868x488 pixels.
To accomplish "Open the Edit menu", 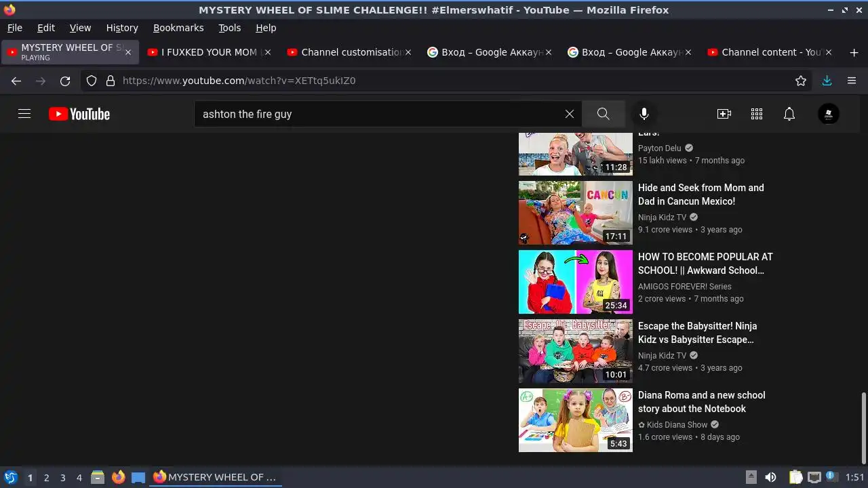I will click(46, 28).
